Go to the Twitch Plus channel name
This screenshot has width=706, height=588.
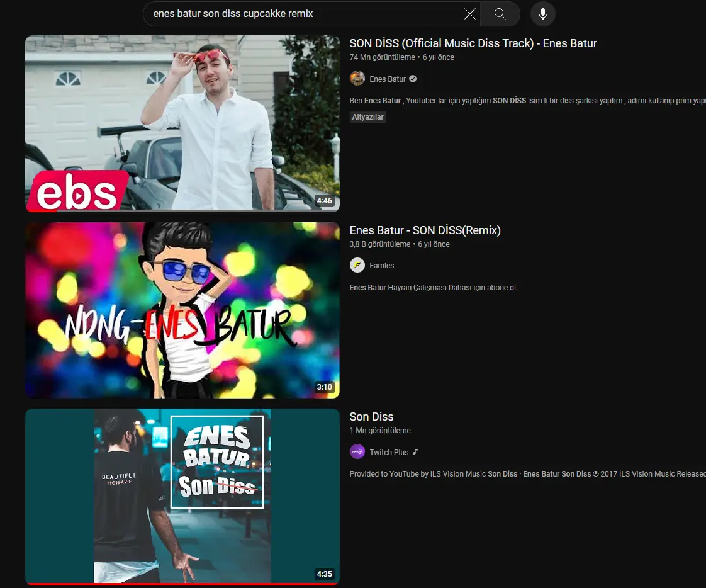(389, 453)
